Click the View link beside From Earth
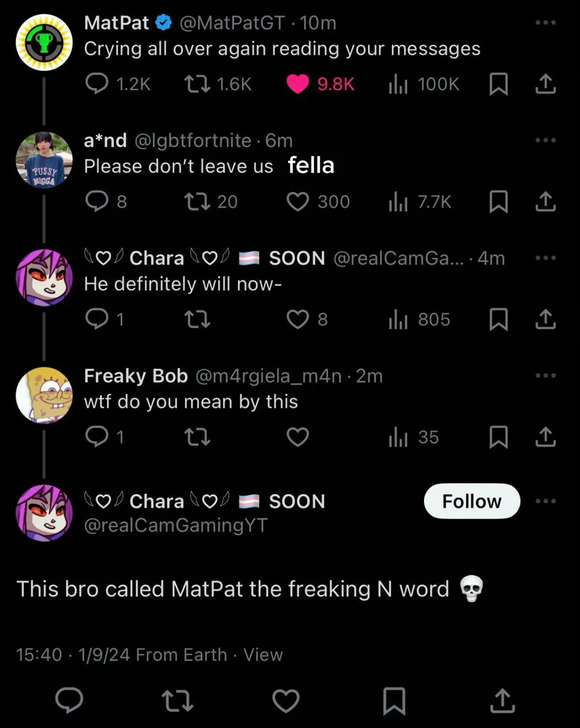Image resolution: width=580 pixels, height=728 pixels. tap(263, 655)
